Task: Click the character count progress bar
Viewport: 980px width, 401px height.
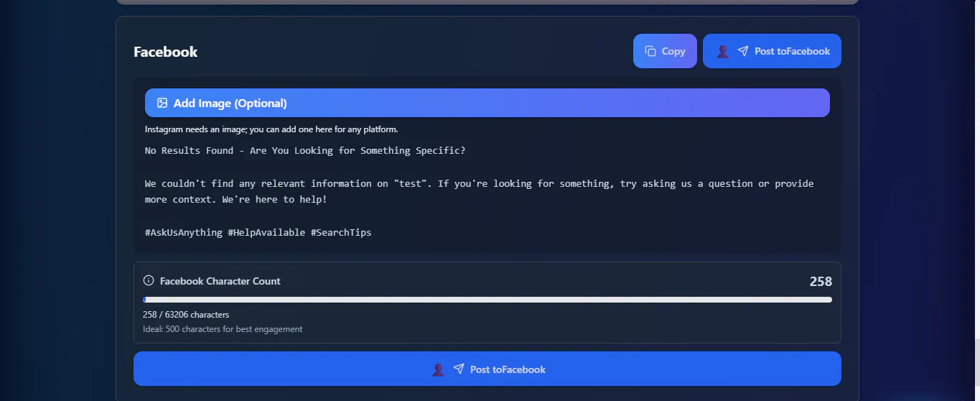Action: pyautogui.click(x=487, y=300)
